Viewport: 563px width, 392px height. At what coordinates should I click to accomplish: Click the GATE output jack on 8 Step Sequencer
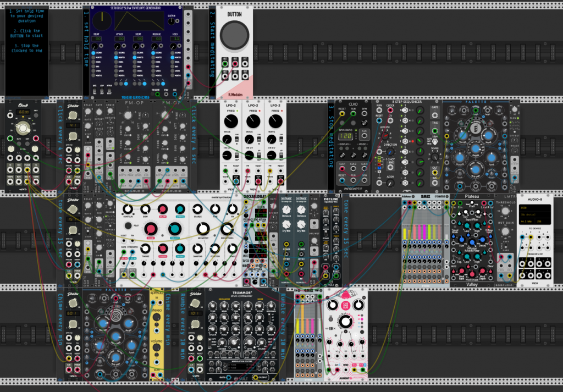click(x=435, y=115)
